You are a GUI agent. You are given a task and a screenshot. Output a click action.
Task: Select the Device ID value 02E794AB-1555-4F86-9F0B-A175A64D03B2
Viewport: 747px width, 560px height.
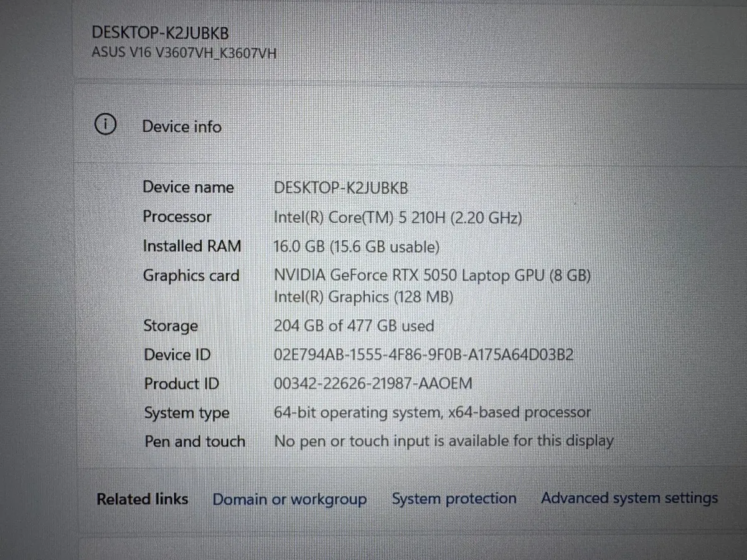tap(424, 355)
